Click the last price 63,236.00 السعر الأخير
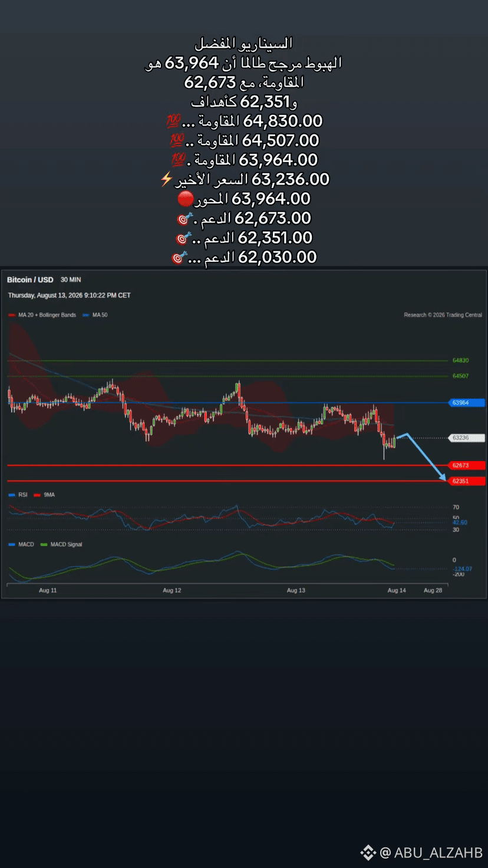 (x=252, y=179)
